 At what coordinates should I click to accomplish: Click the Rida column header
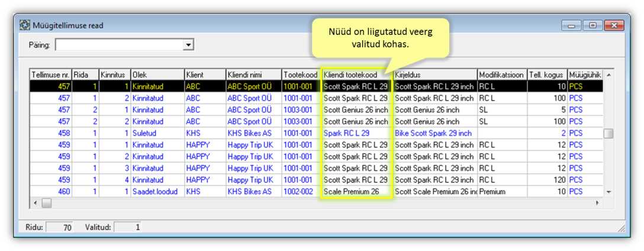[x=86, y=75]
